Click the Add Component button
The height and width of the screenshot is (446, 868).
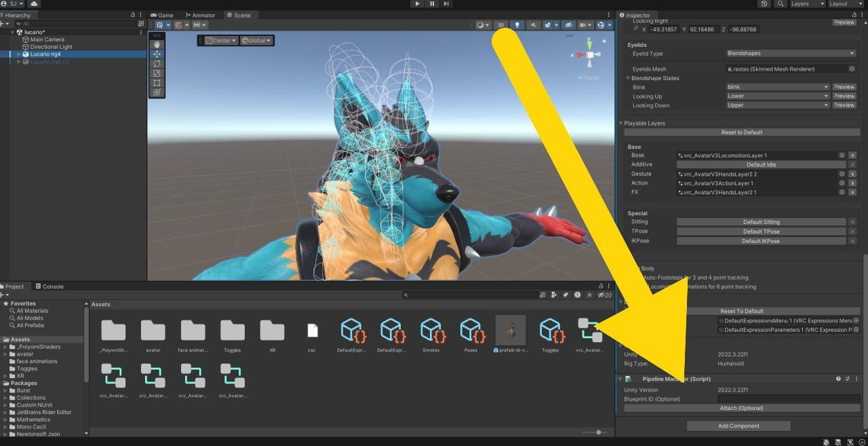[738, 426]
